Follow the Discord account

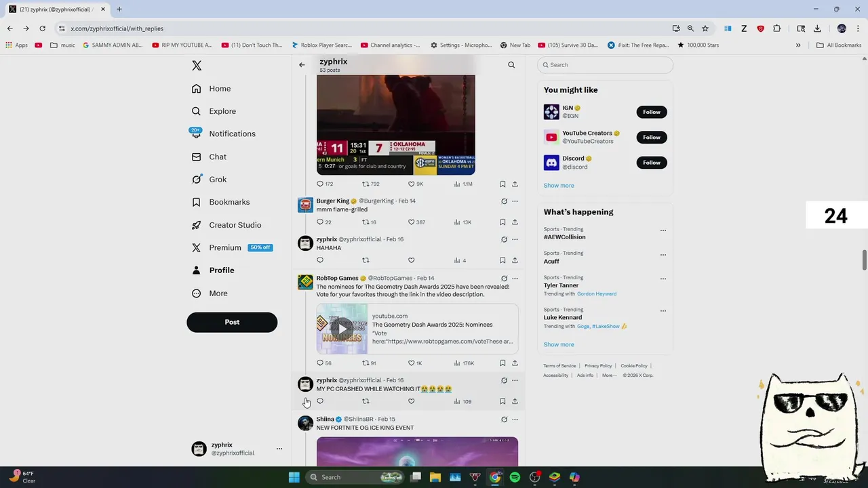pyautogui.click(x=652, y=163)
